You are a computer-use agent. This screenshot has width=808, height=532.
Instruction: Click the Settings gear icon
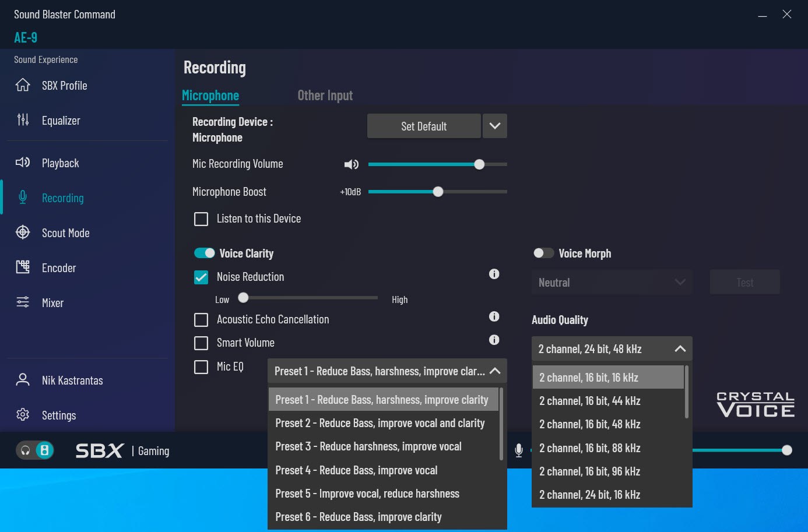[x=23, y=415]
